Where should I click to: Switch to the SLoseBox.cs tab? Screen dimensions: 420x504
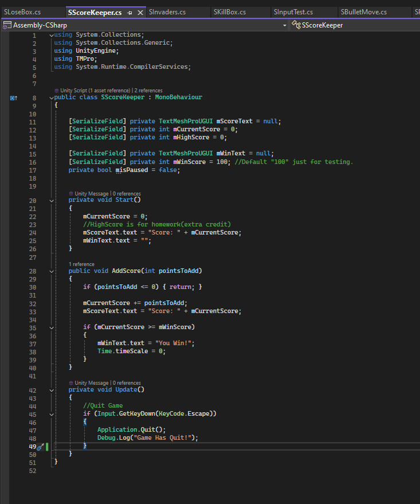click(x=22, y=12)
